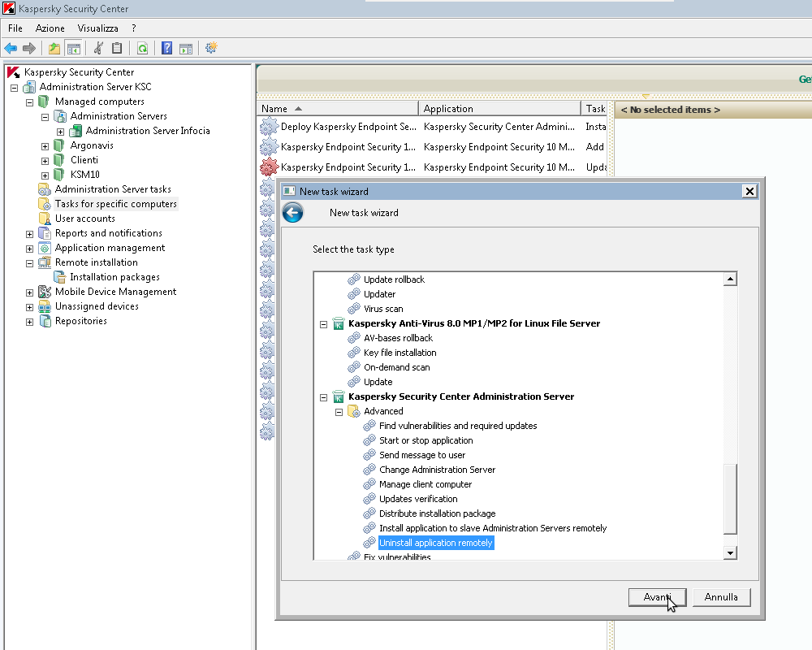The image size is (812, 650).
Task: Click Annulla to cancel the wizard
Action: pyautogui.click(x=721, y=597)
